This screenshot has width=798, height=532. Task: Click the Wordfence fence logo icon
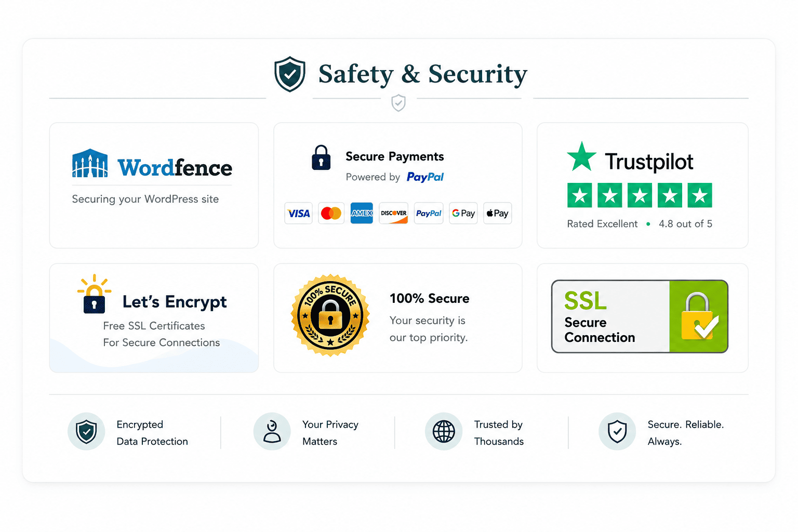[90, 163]
